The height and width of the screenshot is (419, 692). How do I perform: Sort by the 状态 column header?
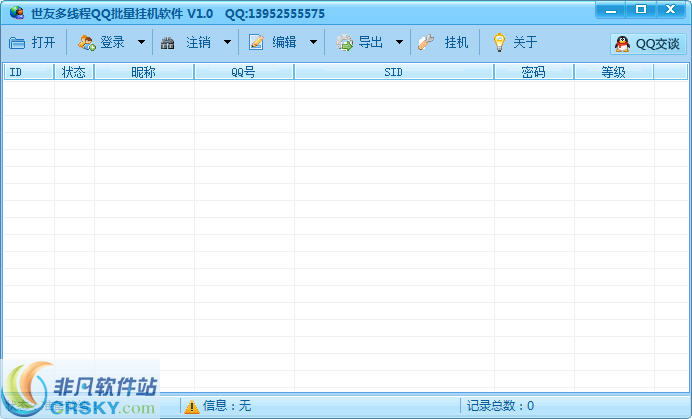(x=74, y=72)
